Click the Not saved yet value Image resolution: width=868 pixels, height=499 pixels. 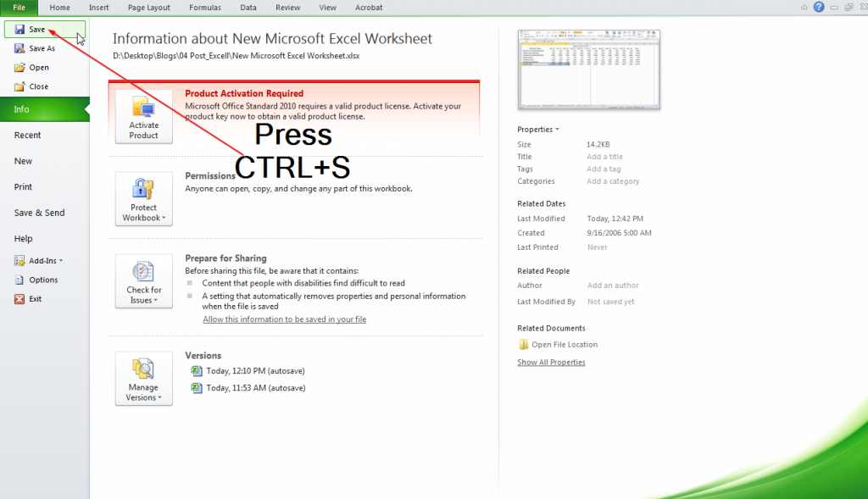click(611, 302)
